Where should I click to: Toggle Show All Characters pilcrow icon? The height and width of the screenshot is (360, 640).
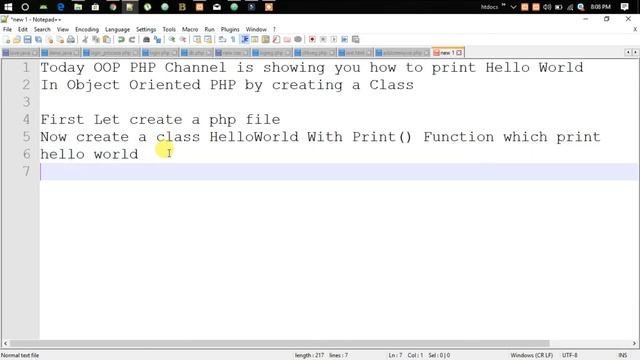pyautogui.click(x=233, y=40)
